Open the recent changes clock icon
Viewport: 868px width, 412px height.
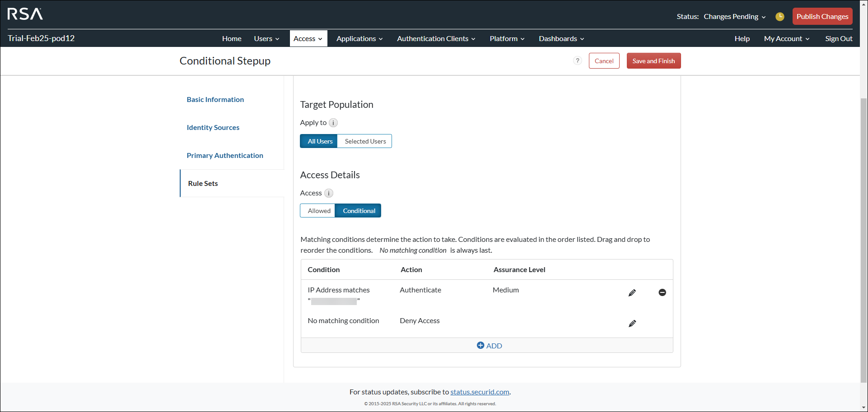click(x=779, y=16)
